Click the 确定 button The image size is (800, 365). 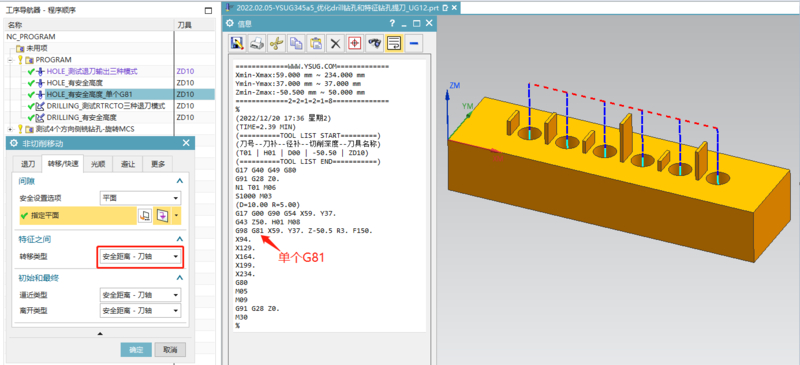[x=136, y=350]
